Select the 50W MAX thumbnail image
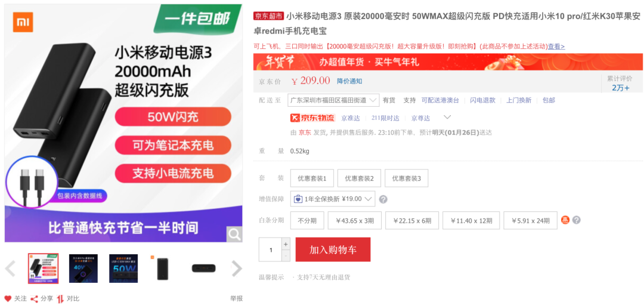644x305 pixels. [123, 269]
